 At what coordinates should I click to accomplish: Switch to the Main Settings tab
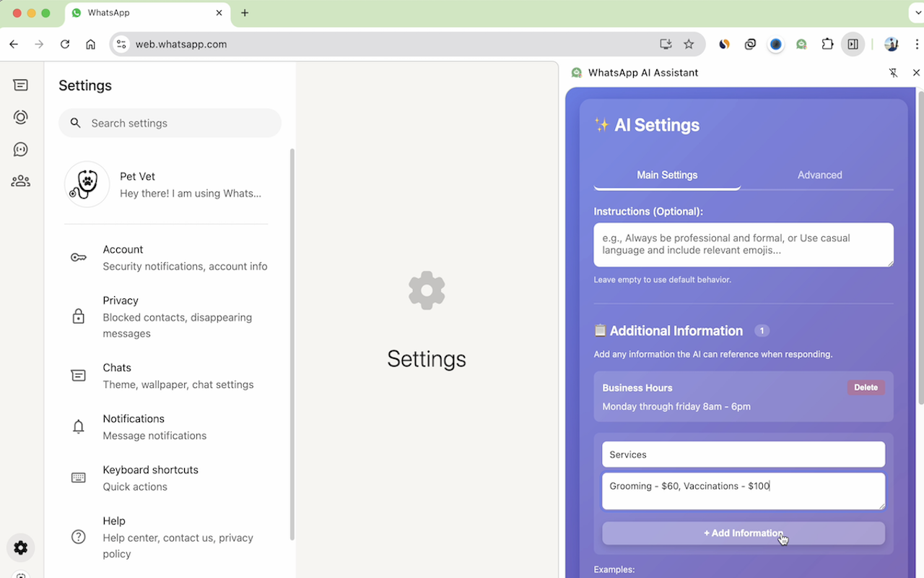point(667,175)
